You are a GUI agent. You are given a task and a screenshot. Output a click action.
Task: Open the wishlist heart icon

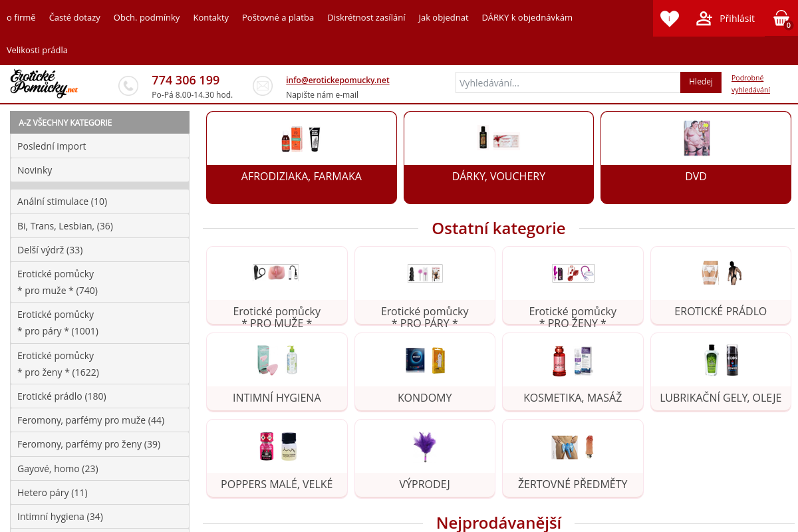(669, 19)
